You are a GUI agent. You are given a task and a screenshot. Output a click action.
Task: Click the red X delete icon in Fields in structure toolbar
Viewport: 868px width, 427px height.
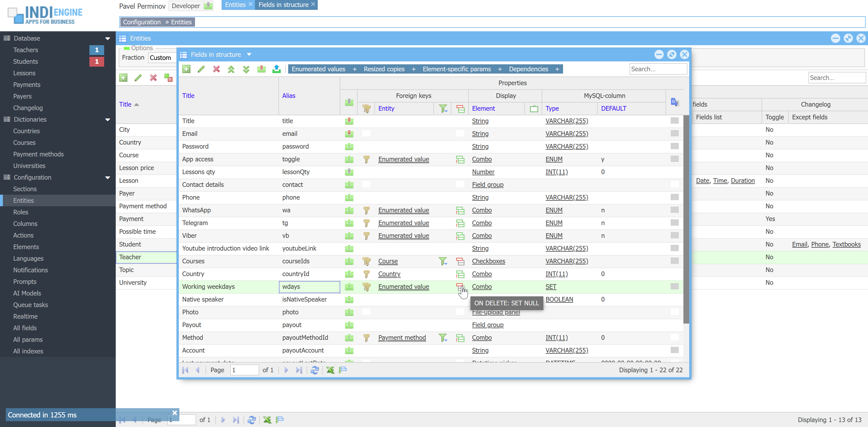[x=216, y=69]
